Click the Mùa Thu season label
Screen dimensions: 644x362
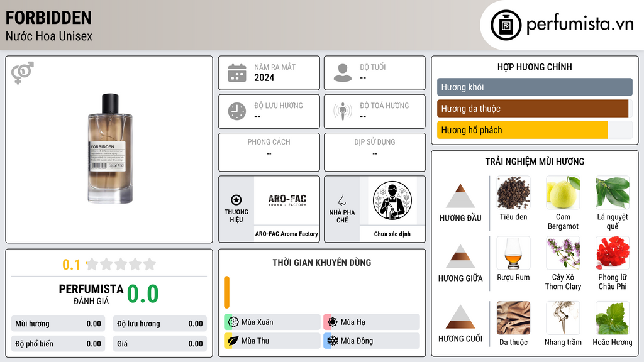(x=255, y=341)
